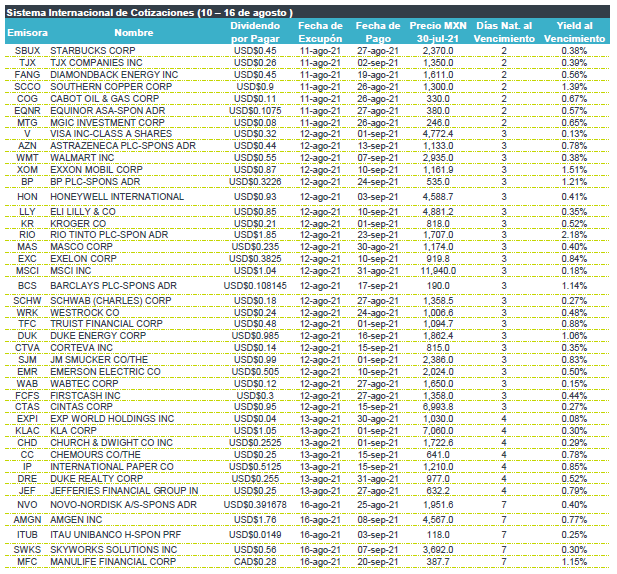
Task: Click WABTEC CORP name
Action: tap(84, 384)
